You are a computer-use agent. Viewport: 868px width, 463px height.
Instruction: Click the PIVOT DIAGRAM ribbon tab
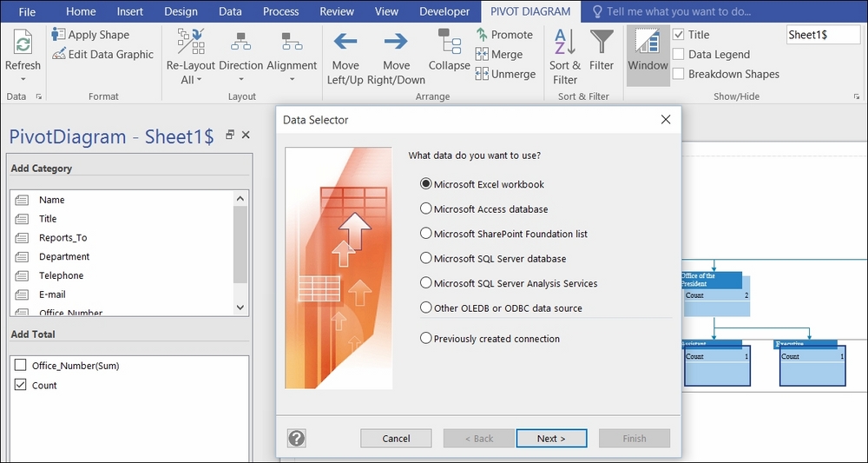[530, 11]
